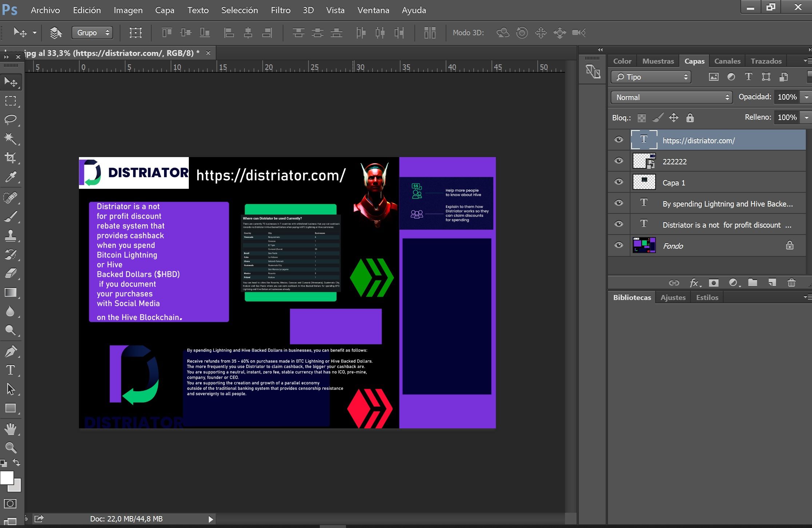Click the Opacidad 100% value field
812x528 pixels.
click(x=787, y=97)
